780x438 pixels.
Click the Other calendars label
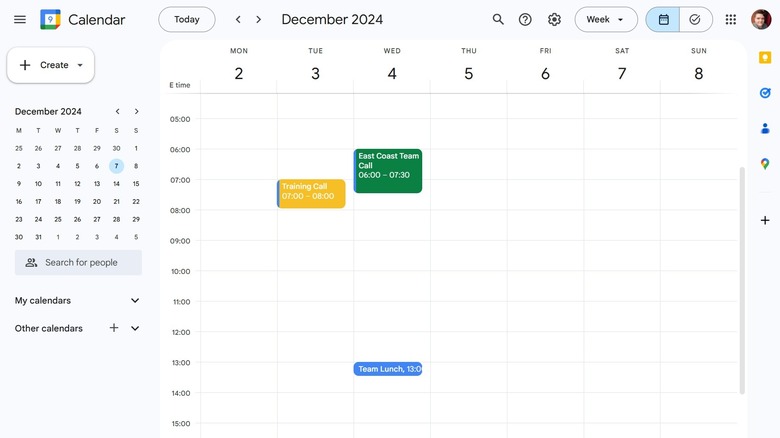click(x=49, y=328)
